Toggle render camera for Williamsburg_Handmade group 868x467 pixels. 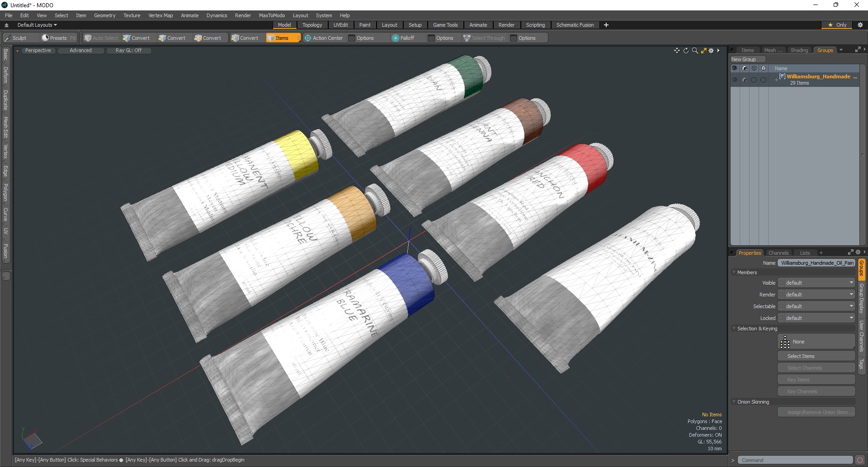tap(745, 80)
